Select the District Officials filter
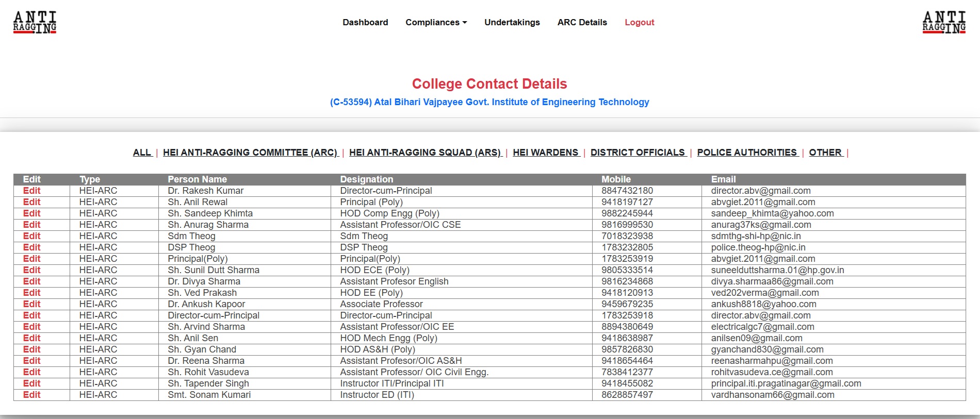This screenshot has height=419, width=980. click(638, 153)
